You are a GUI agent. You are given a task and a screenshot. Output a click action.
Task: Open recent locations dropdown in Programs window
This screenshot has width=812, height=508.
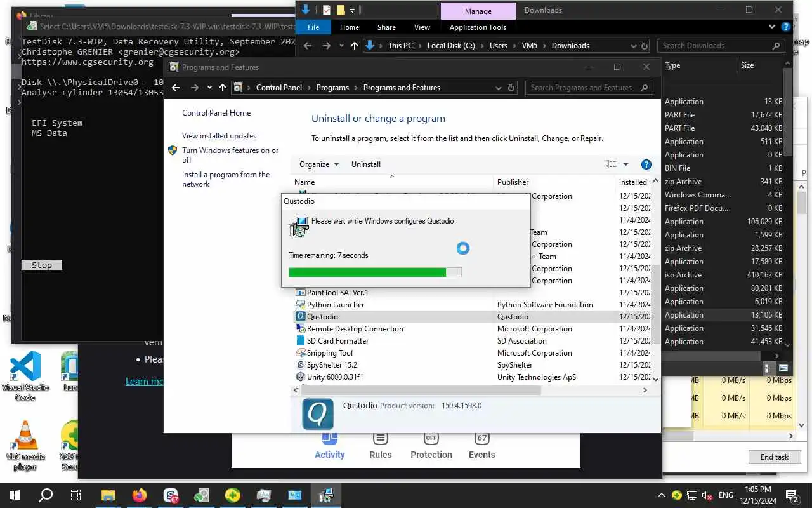tap(209, 88)
